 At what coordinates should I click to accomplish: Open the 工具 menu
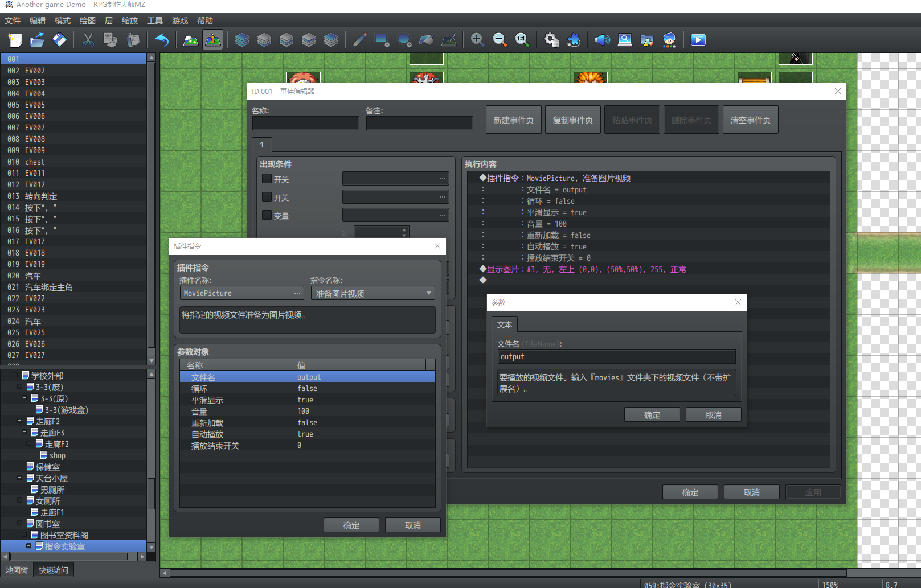(x=155, y=20)
